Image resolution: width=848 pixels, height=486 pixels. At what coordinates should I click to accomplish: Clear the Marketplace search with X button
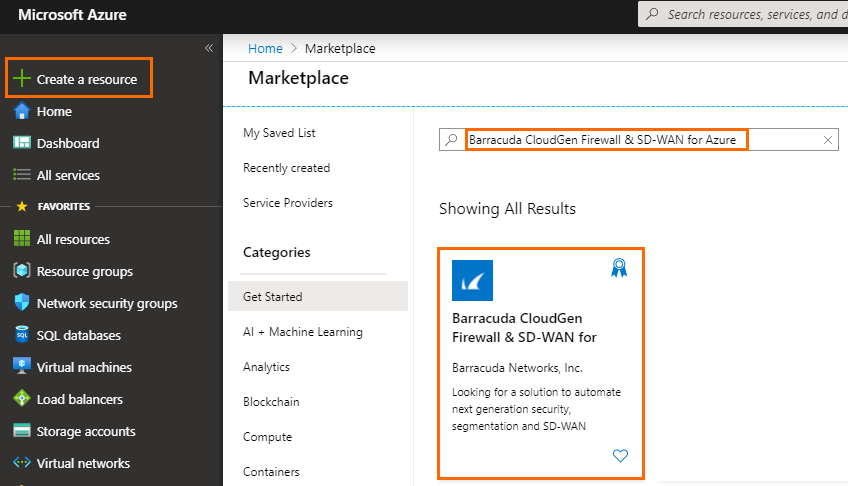827,140
